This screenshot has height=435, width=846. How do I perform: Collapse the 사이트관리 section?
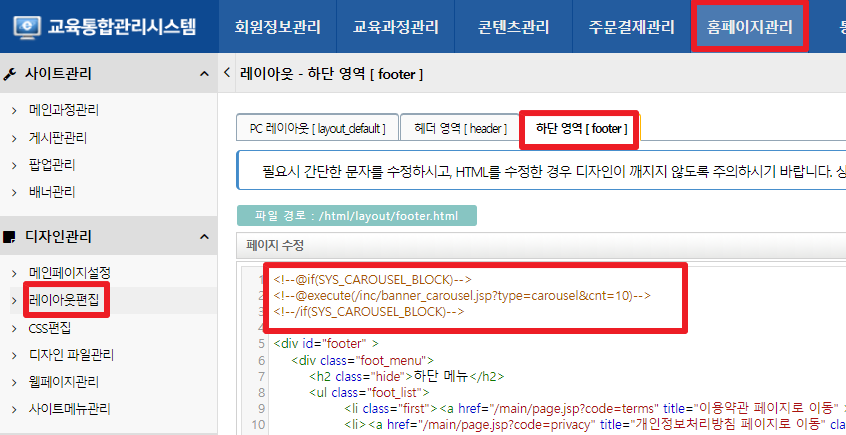[x=204, y=75]
